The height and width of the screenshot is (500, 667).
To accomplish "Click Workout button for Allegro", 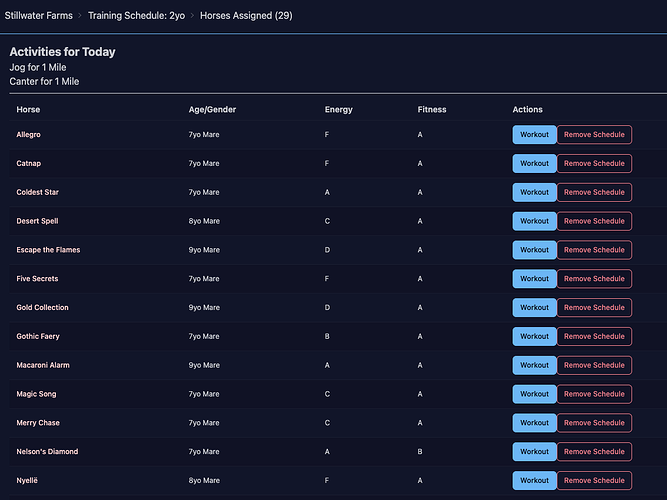I will point(534,135).
